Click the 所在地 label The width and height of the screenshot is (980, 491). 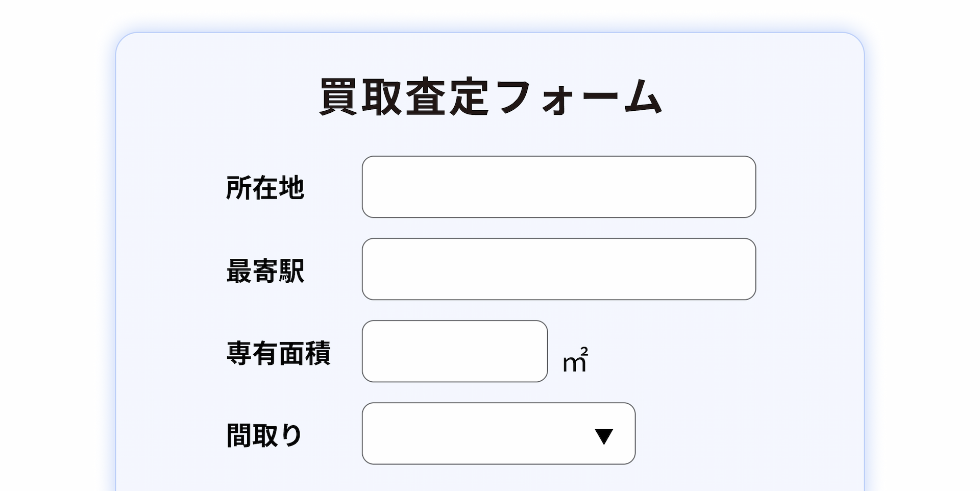tap(265, 187)
